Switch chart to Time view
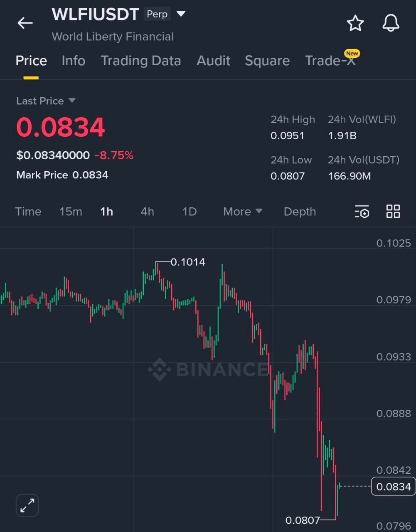416x532 pixels. coord(28,212)
